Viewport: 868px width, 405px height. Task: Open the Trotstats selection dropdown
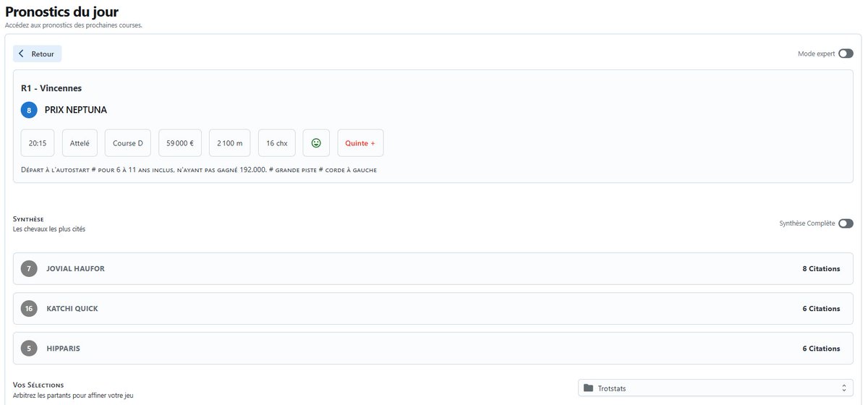[715, 388]
